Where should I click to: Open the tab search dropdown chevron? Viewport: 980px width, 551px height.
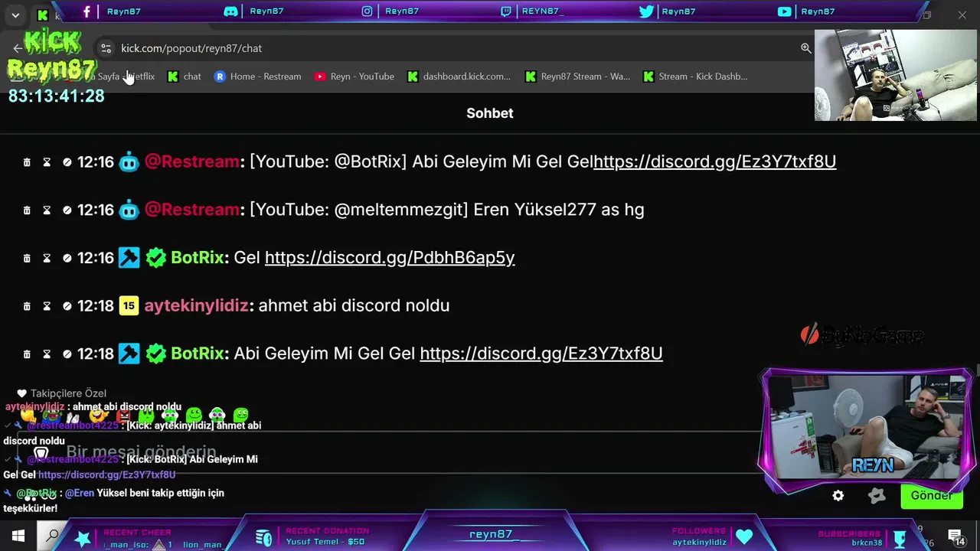coord(15,15)
